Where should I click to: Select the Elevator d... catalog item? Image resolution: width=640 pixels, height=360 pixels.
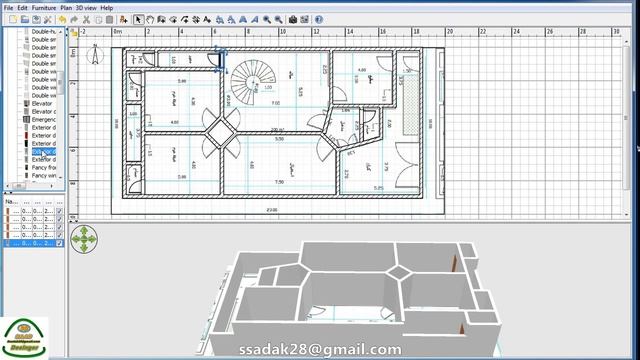(44, 111)
